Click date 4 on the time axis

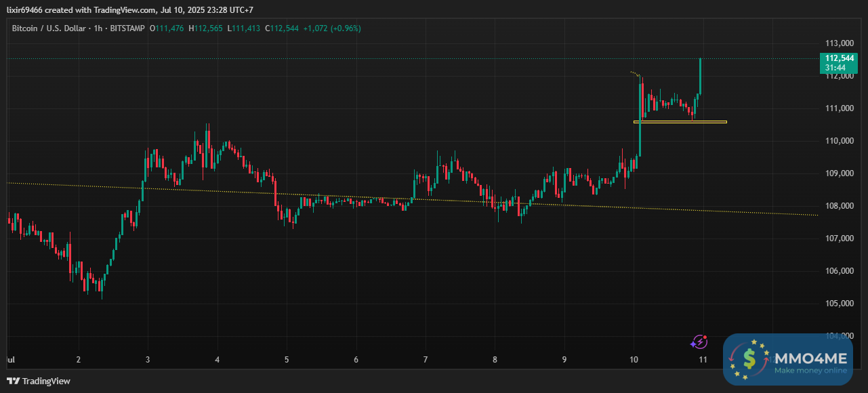coord(218,359)
